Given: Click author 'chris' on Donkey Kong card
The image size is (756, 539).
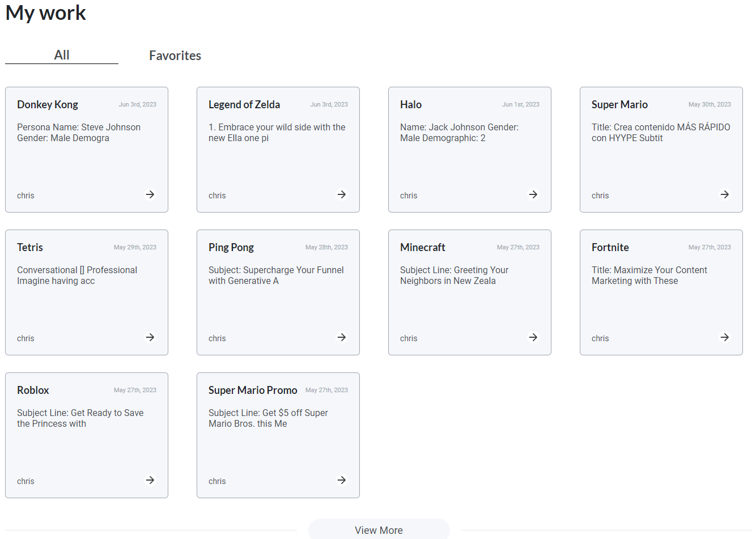Looking at the screenshot, I should [x=26, y=196].
